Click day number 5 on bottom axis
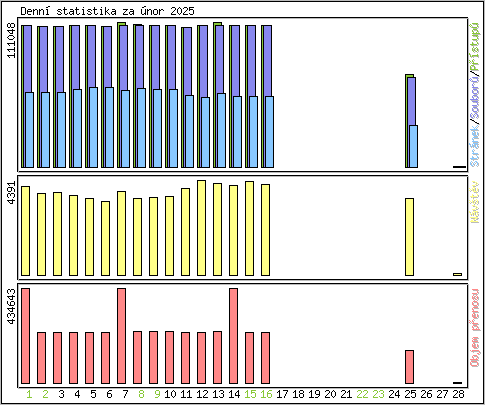Viewport: 485px width, 405px height. 93,394
